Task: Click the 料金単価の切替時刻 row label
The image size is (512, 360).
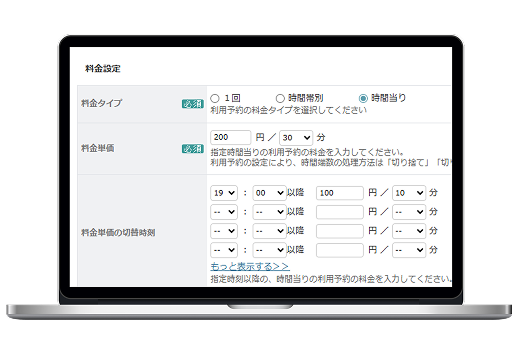Action: [118, 232]
